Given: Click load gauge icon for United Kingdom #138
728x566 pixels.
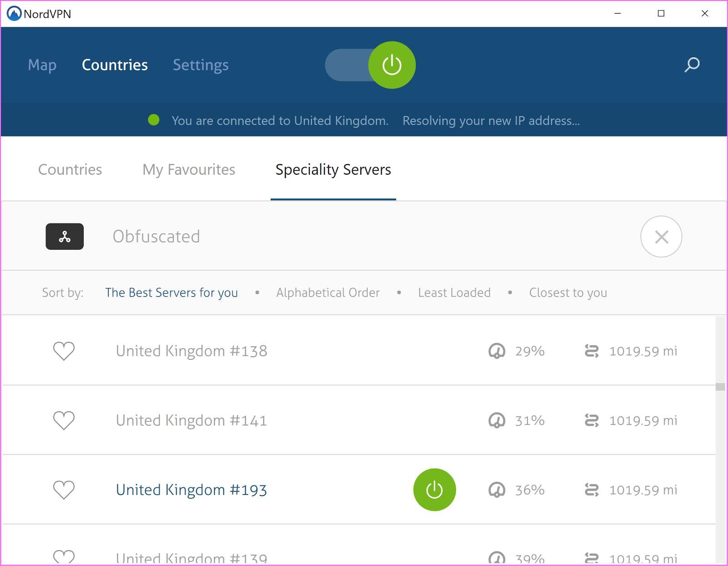Looking at the screenshot, I should coord(497,351).
